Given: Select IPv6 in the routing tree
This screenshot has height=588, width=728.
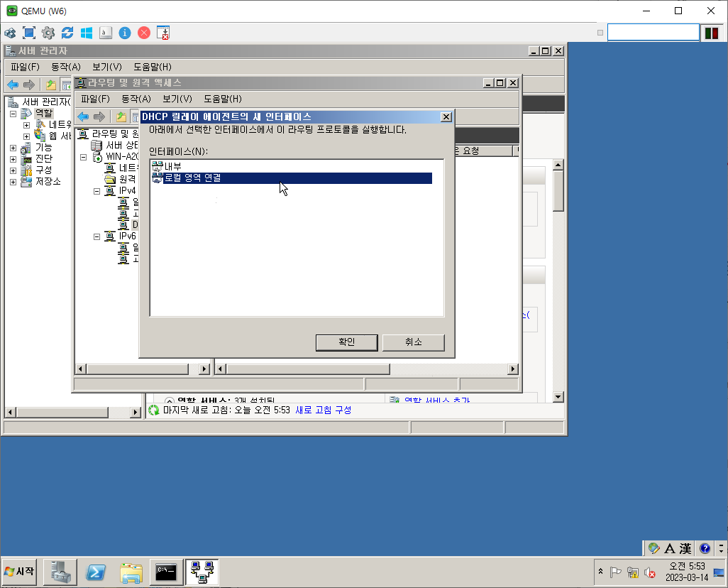Looking at the screenshot, I should 127,236.
